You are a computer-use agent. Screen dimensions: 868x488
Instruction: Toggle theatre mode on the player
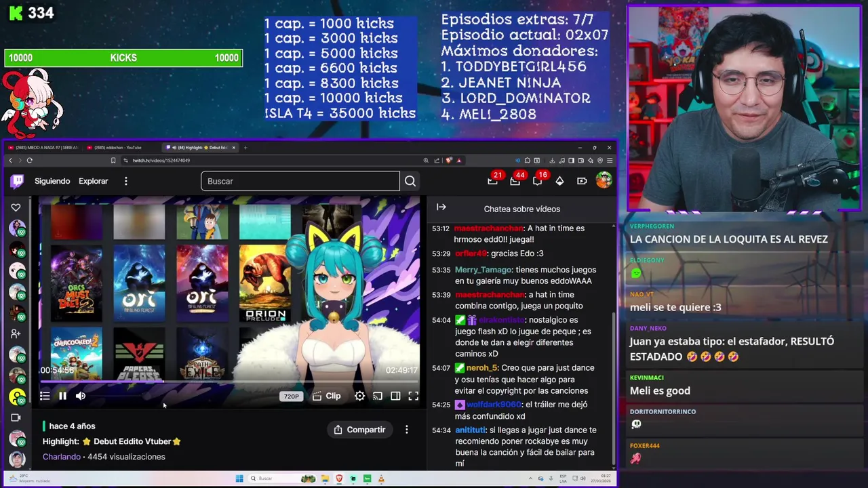point(395,396)
